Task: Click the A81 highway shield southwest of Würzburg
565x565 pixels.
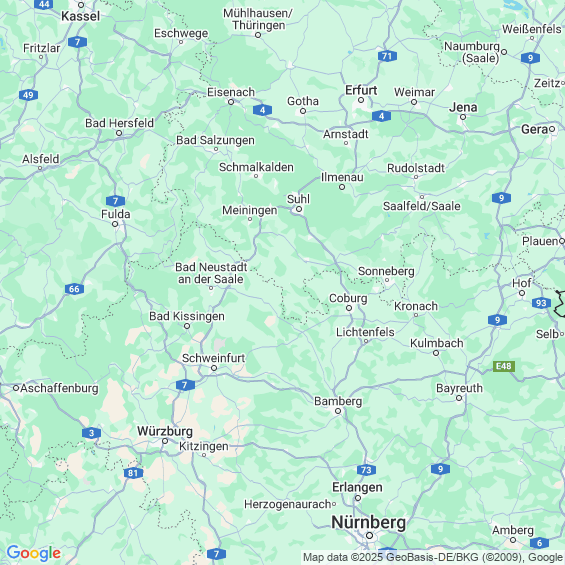Action: coord(133,473)
